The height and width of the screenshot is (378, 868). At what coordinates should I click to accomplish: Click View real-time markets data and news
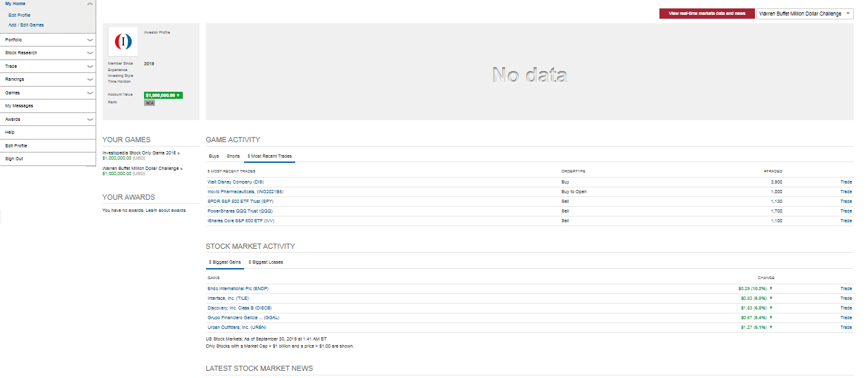(x=707, y=14)
